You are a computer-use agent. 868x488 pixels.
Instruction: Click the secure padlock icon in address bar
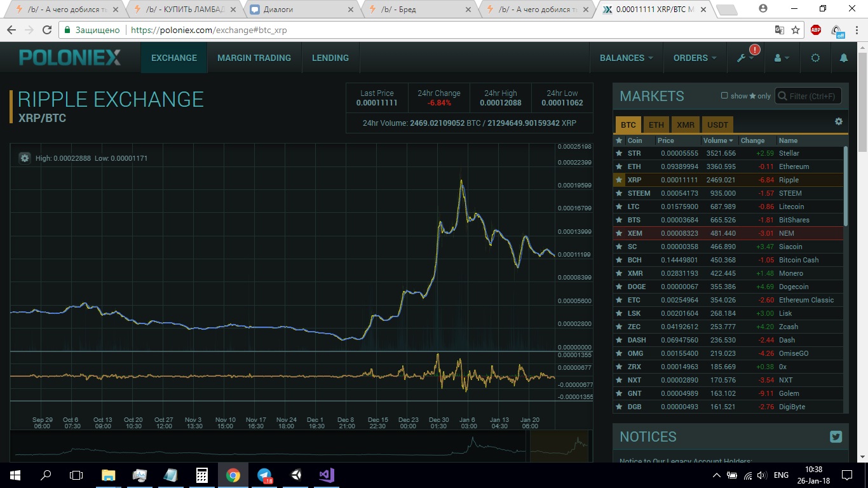[x=67, y=30]
